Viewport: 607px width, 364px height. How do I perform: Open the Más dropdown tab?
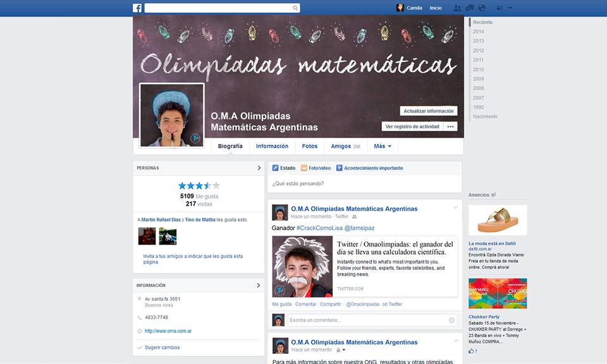tap(383, 146)
